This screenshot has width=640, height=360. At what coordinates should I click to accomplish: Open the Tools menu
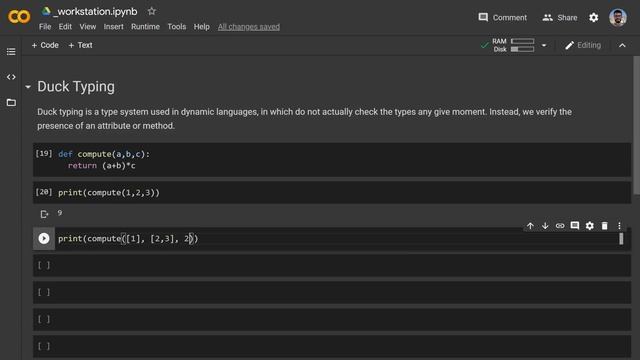[x=177, y=27]
